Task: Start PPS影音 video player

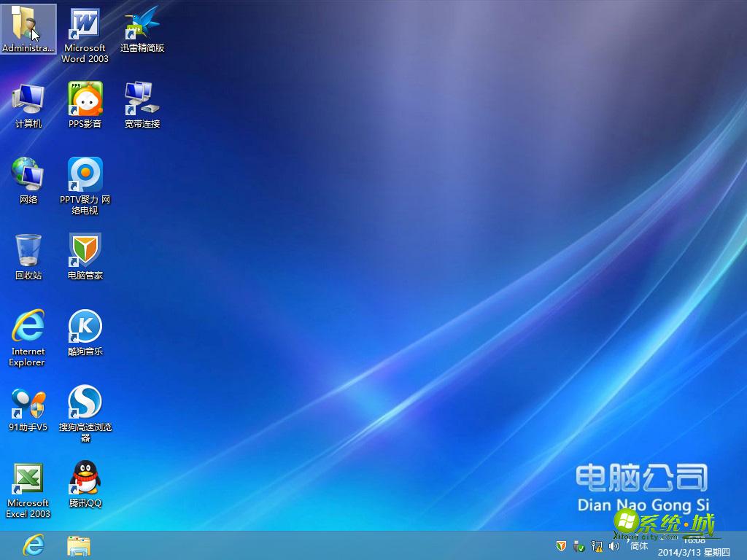Action: tap(85, 97)
